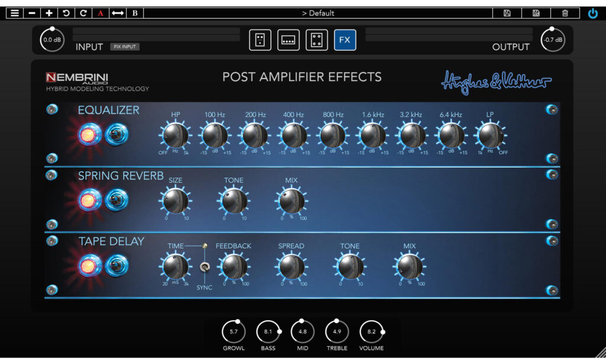606x364 pixels.
Task: Click the Tape Delay red power lamp
Action: coord(89,266)
